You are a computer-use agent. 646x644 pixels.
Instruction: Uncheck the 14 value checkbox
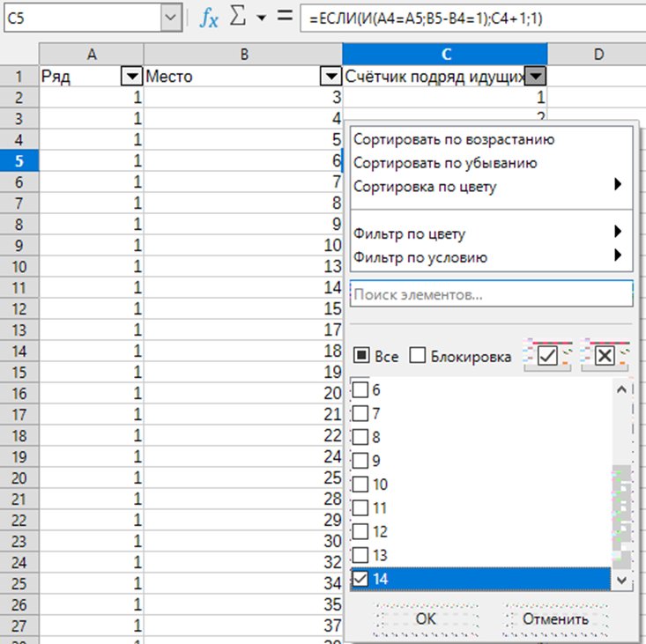[x=360, y=579]
